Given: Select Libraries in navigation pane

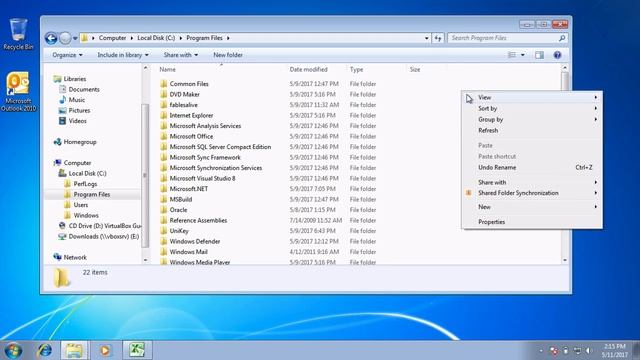Looking at the screenshot, I should click(75, 79).
